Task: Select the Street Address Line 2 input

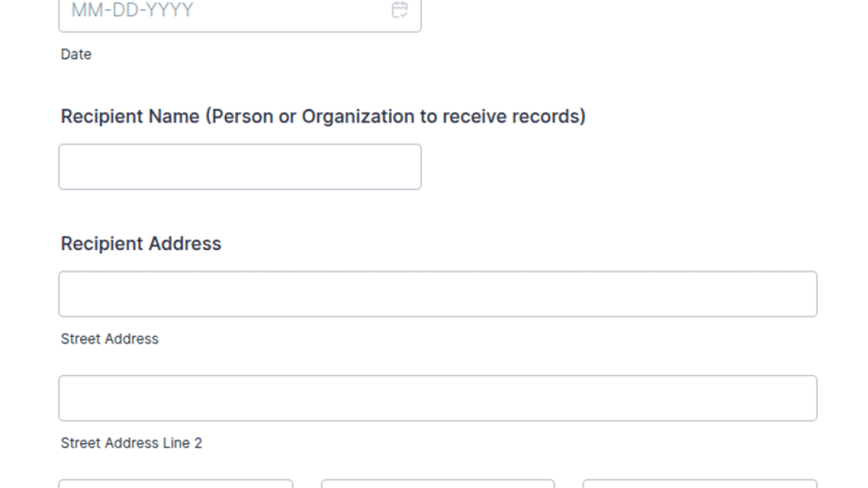Action: [x=438, y=398]
